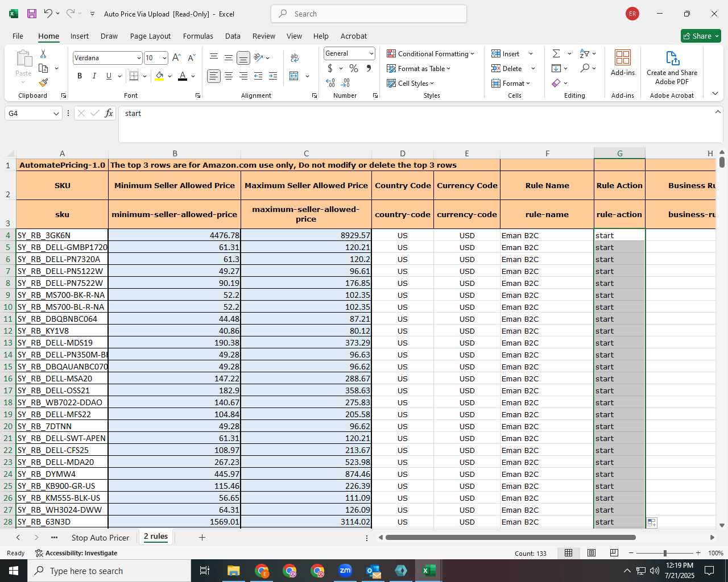Click the Decrease Decimal icon
This screenshot has height=582, width=728.
pos(345,83)
